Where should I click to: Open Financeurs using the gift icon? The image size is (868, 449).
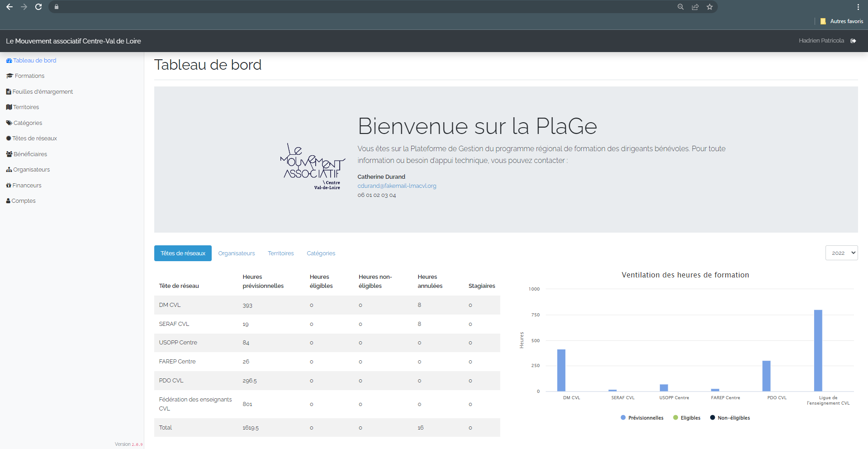[x=9, y=185]
